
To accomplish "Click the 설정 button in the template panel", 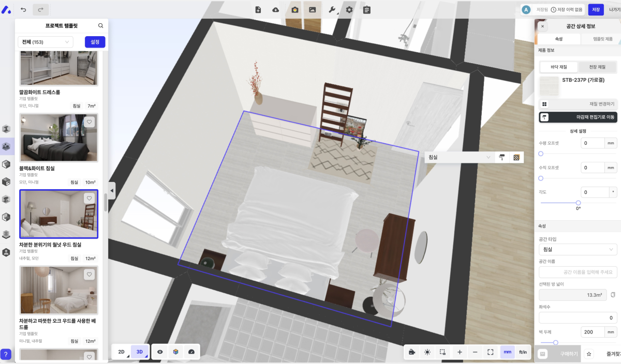I will 95,42.
